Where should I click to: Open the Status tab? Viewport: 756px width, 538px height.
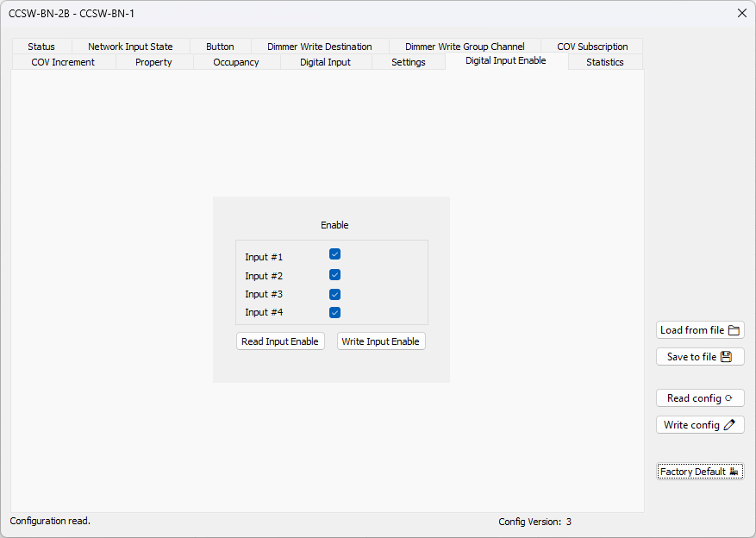[x=41, y=47]
